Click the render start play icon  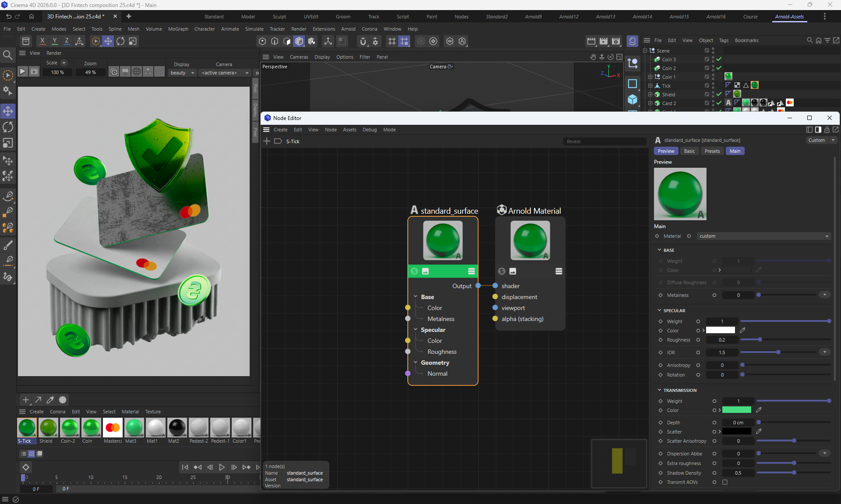tap(23, 71)
